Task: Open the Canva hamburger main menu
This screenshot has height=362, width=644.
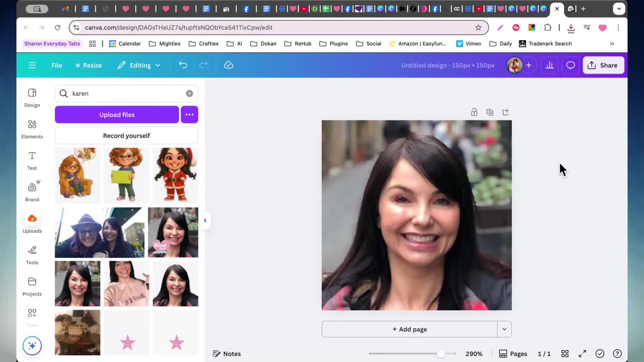Action: (x=32, y=65)
